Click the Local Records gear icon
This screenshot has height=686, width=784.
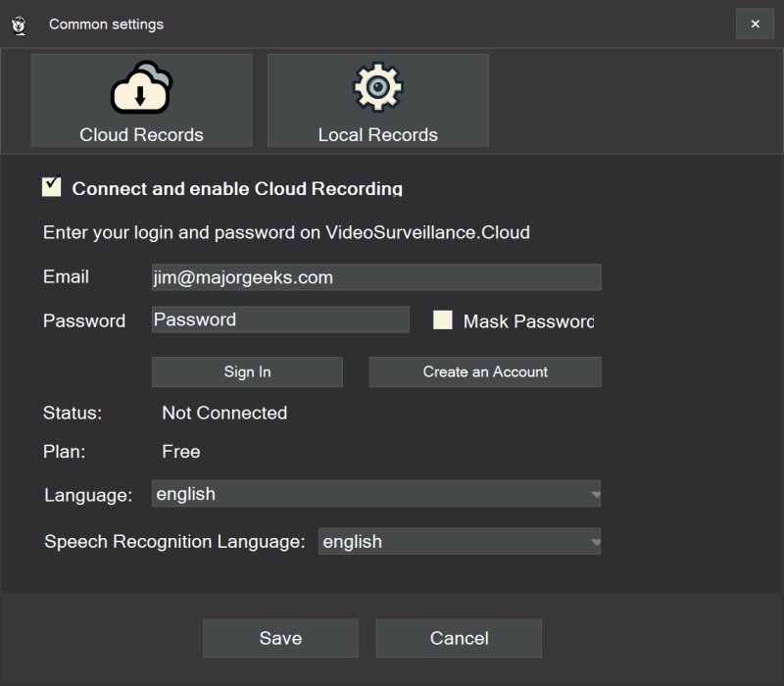click(x=377, y=87)
